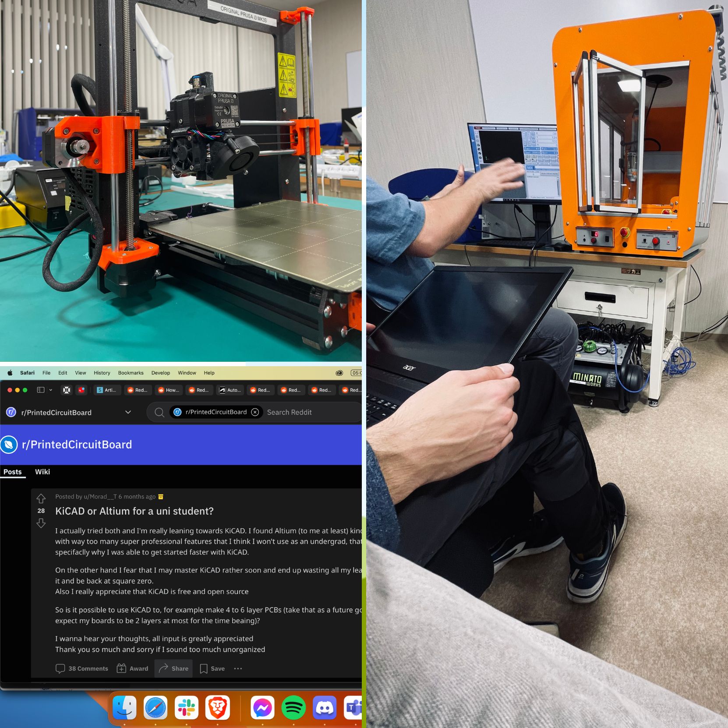
Task: Open the post's more options ellipsis
Action: [x=238, y=668]
